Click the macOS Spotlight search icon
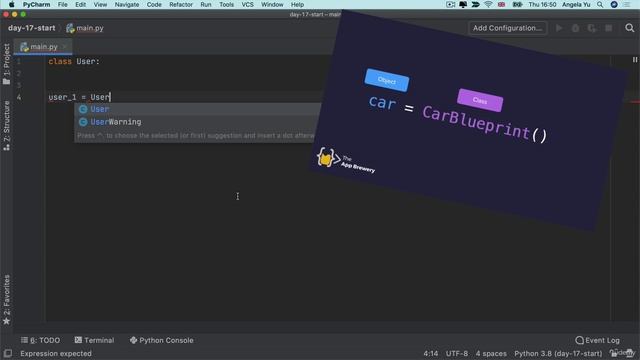The height and width of the screenshot is (360, 640). pos(600,4)
